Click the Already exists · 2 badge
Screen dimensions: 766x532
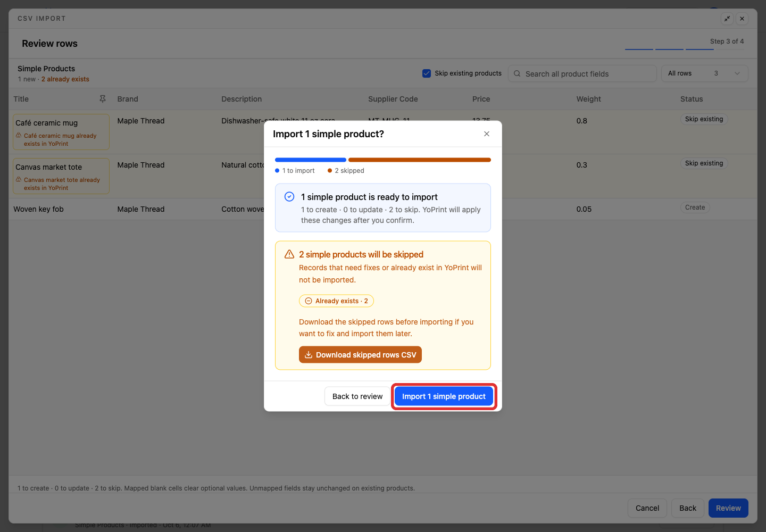(x=336, y=301)
